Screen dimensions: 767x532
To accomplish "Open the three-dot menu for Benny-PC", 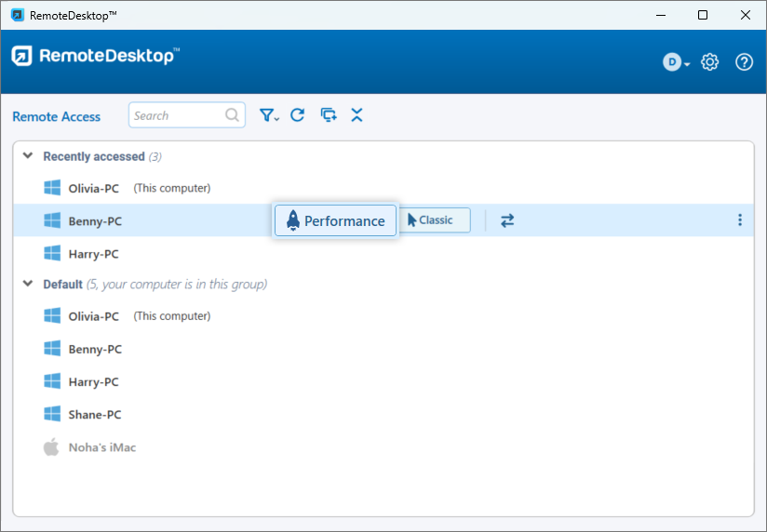I will tap(740, 220).
